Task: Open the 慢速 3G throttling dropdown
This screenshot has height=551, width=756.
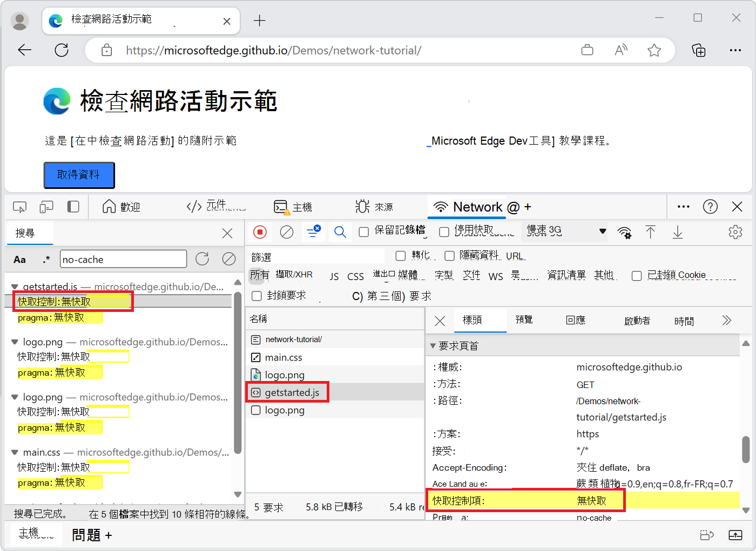Action: (565, 231)
